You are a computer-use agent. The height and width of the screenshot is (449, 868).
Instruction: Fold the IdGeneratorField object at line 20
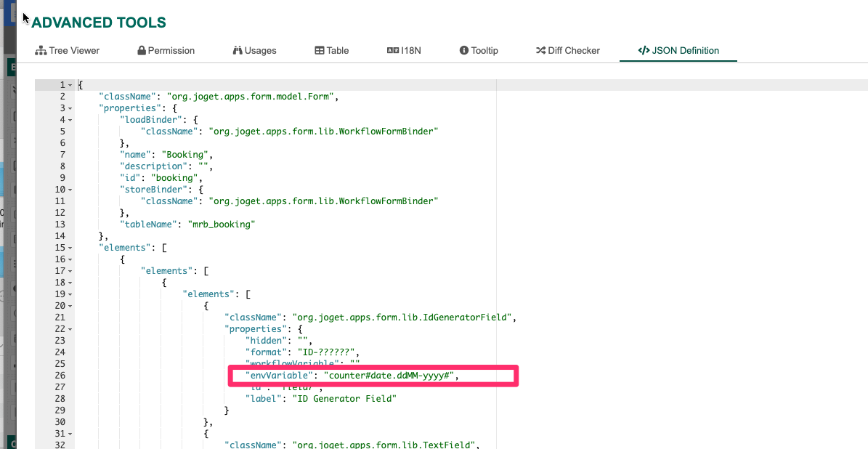tap(70, 306)
